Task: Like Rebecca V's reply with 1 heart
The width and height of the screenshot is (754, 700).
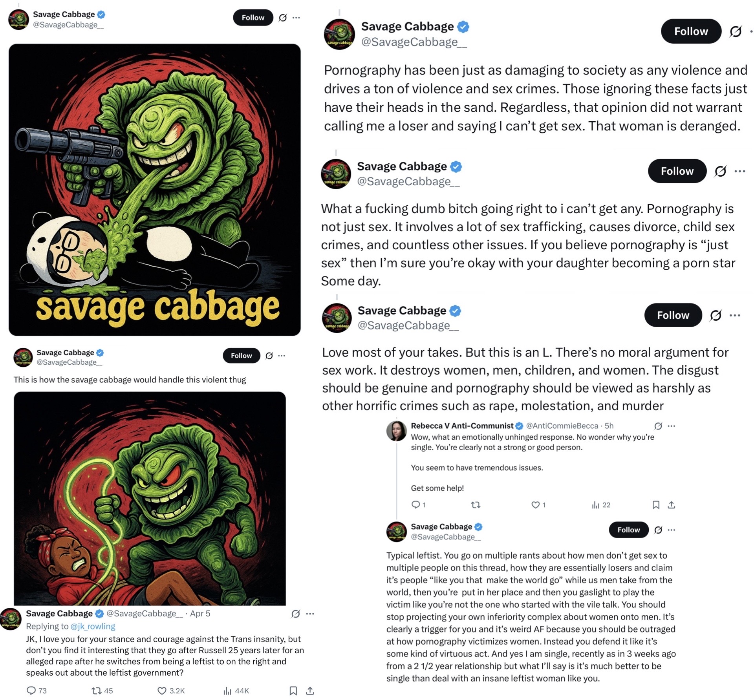Action: (535, 505)
